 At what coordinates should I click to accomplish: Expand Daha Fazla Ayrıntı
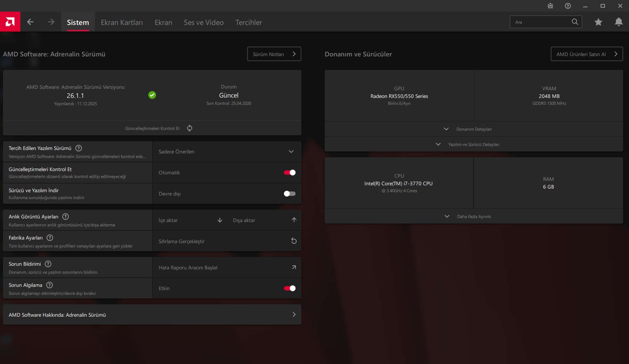pos(474,217)
